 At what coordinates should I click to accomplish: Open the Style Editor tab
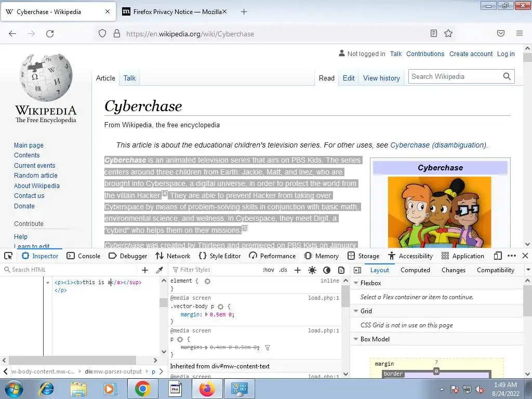point(220,256)
